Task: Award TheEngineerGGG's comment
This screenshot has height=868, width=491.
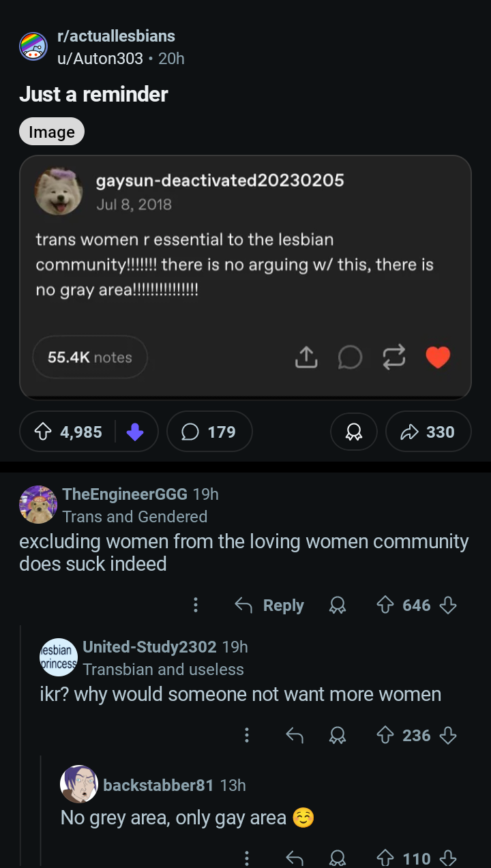Action: 338,605
